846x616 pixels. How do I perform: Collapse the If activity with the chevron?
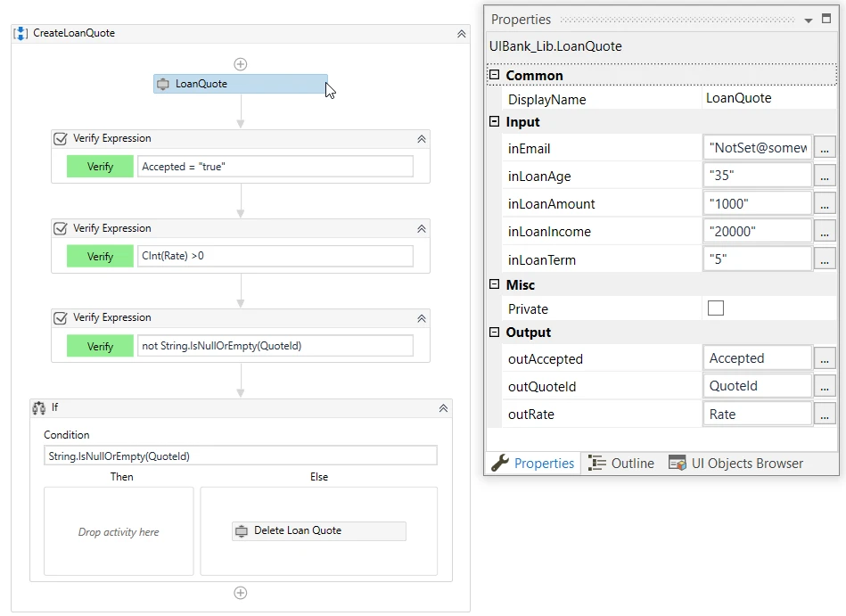coord(443,408)
